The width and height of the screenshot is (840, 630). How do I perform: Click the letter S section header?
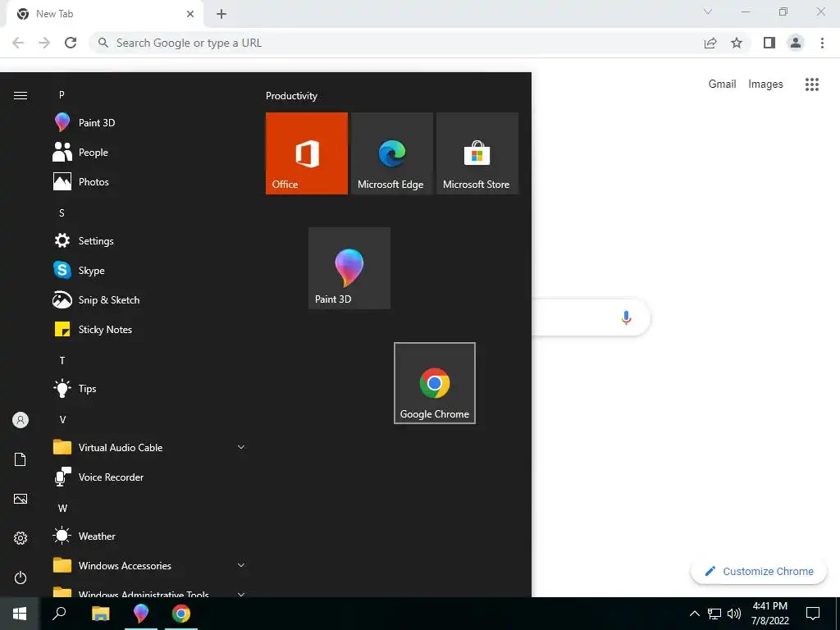(x=62, y=212)
